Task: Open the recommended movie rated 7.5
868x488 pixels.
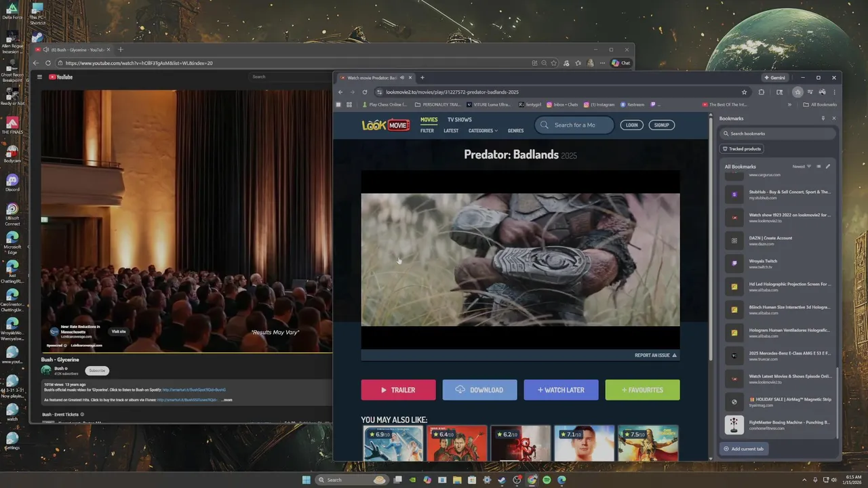Action: point(648,443)
